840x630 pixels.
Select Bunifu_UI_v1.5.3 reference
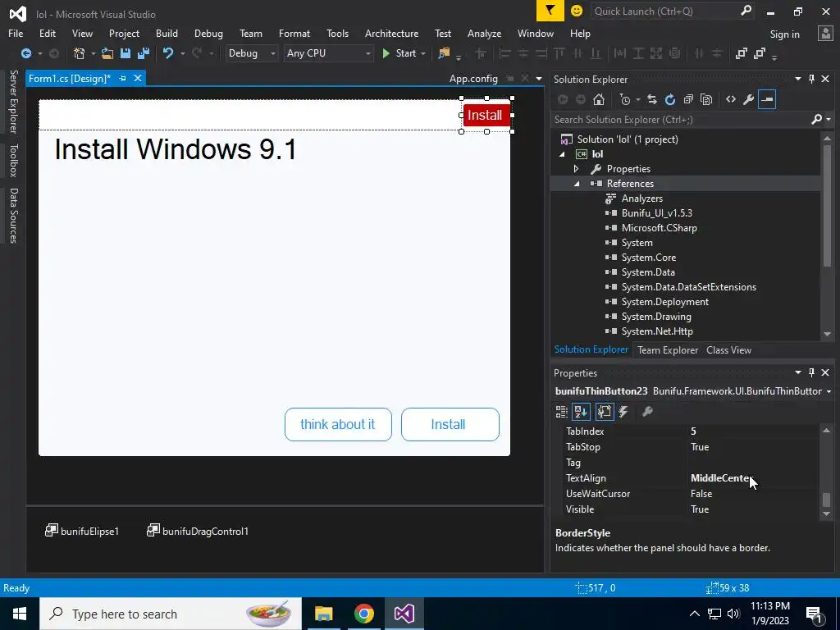point(657,213)
